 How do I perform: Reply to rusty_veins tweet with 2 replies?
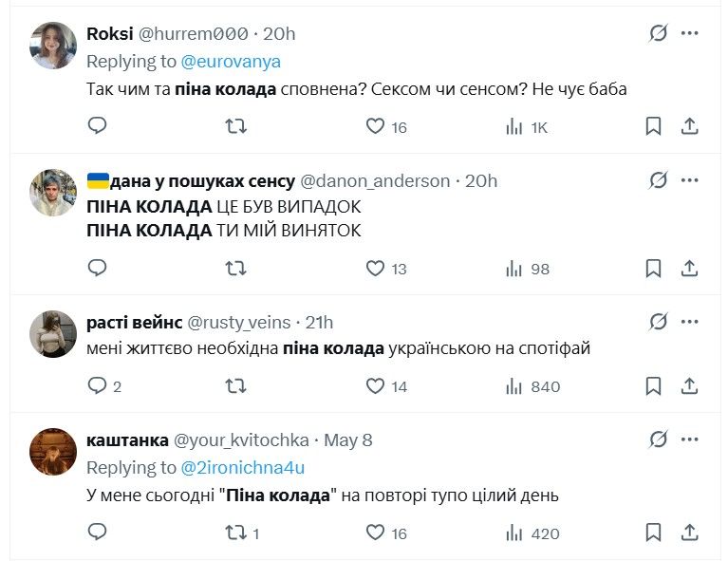point(97,386)
